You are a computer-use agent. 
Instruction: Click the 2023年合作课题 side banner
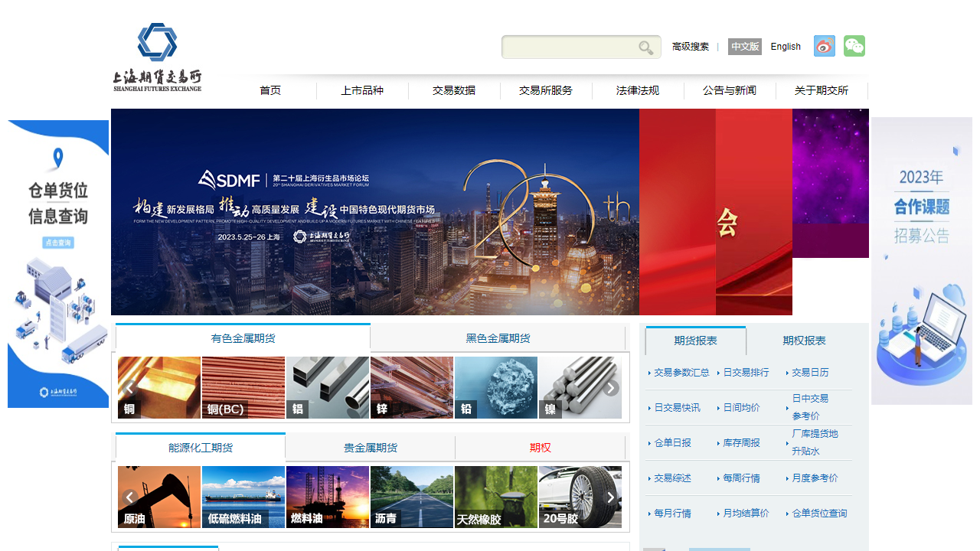(x=922, y=261)
